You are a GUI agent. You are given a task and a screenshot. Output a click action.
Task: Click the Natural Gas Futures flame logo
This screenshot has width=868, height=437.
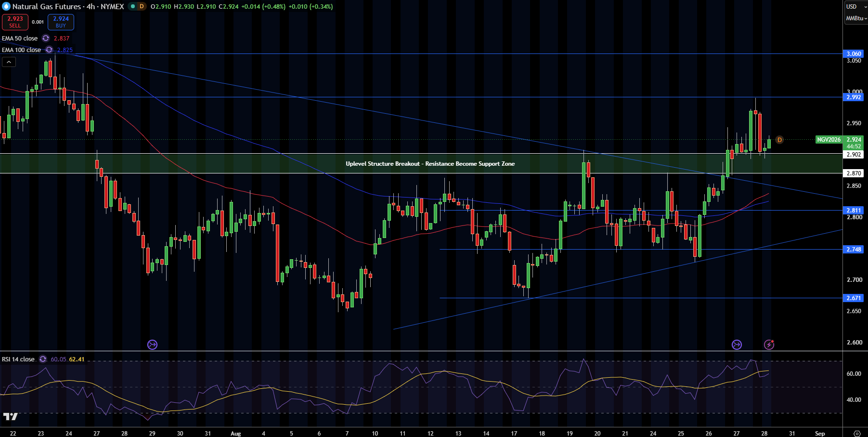6,6
